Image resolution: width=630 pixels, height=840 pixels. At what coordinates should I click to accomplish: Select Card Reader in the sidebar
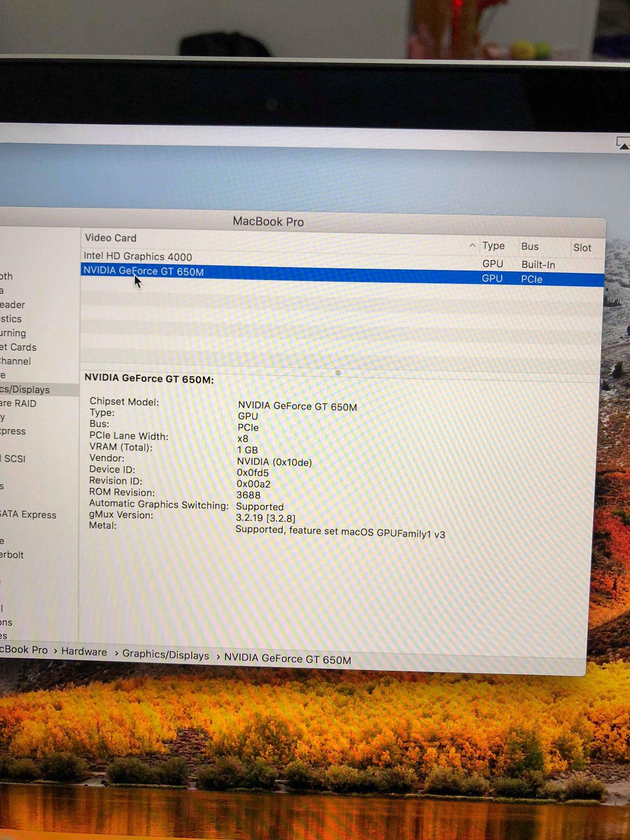(13, 305)
